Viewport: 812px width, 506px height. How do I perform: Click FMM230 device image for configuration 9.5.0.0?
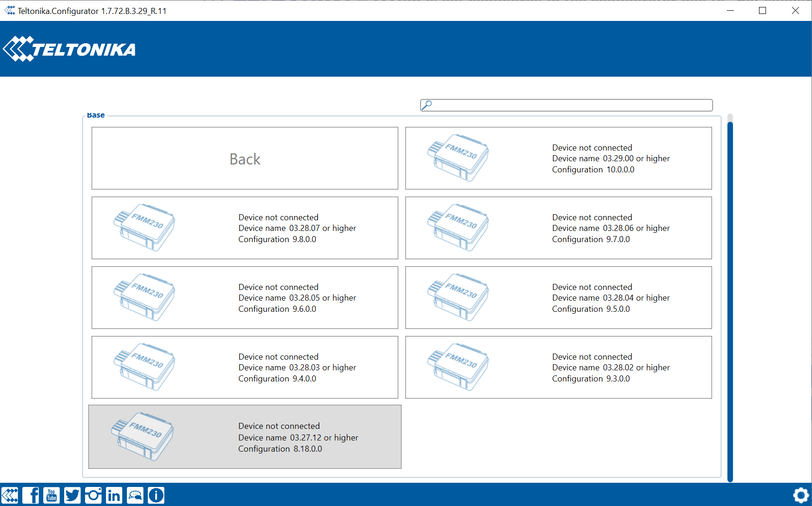point(458,297)
